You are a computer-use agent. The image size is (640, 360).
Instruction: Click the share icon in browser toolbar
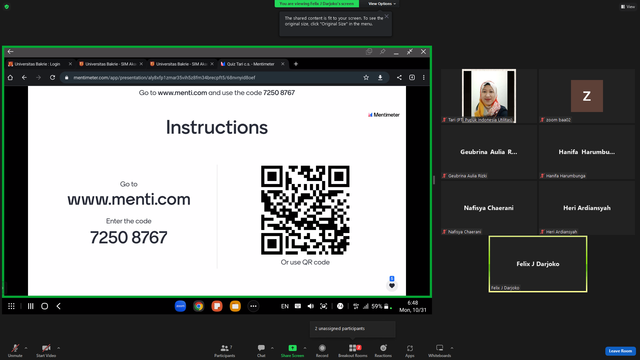[x=399, y=78]
